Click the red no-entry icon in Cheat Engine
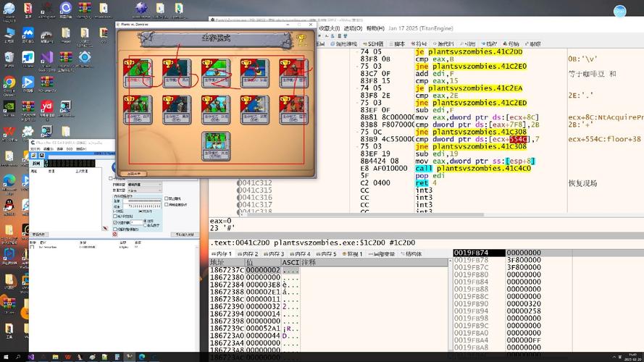Image resolution: width=644 pixels, height=362 pixels. pyautogui.click(x=115, y=234)
